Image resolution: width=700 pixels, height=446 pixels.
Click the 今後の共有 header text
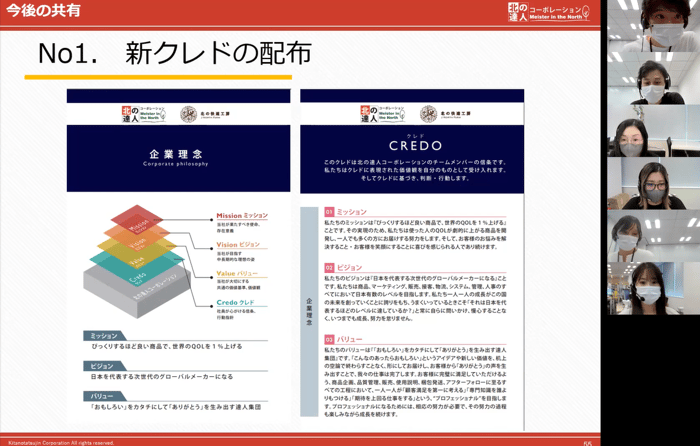43,11
